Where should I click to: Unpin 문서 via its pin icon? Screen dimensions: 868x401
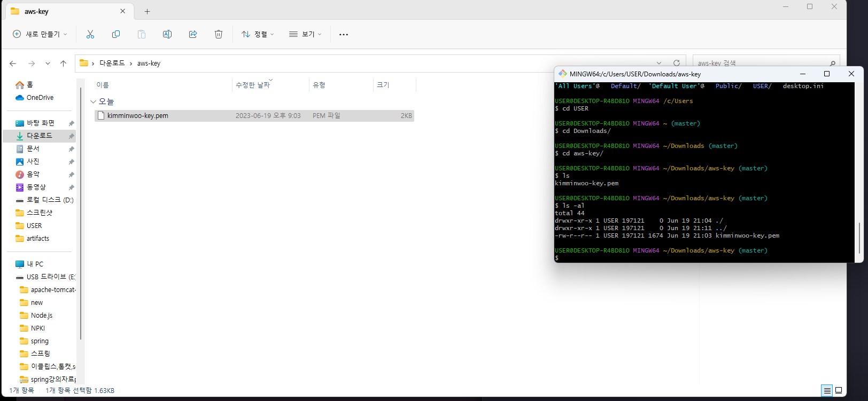71,149
